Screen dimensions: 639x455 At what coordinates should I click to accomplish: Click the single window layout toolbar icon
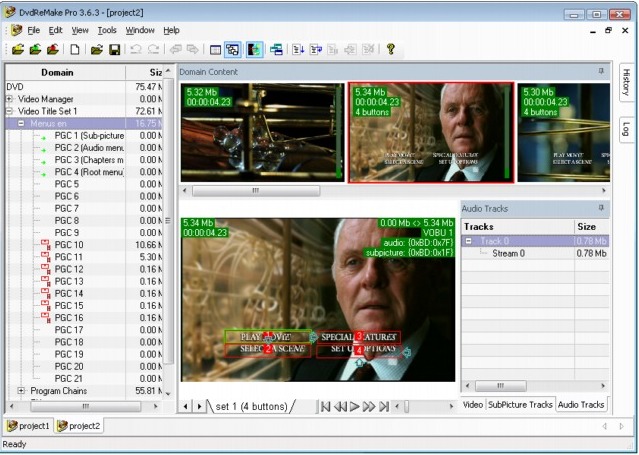[x=215, y=50]
